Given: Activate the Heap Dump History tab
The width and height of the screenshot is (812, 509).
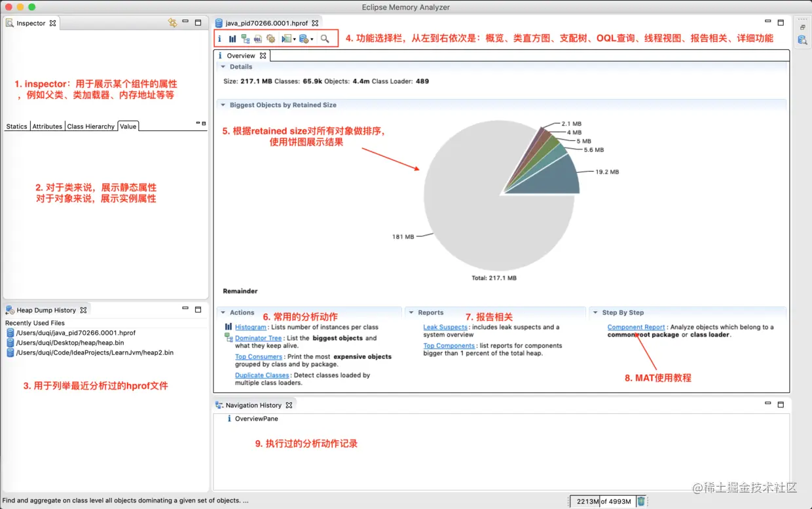Looking at the screenshot, I should (46, 310).
